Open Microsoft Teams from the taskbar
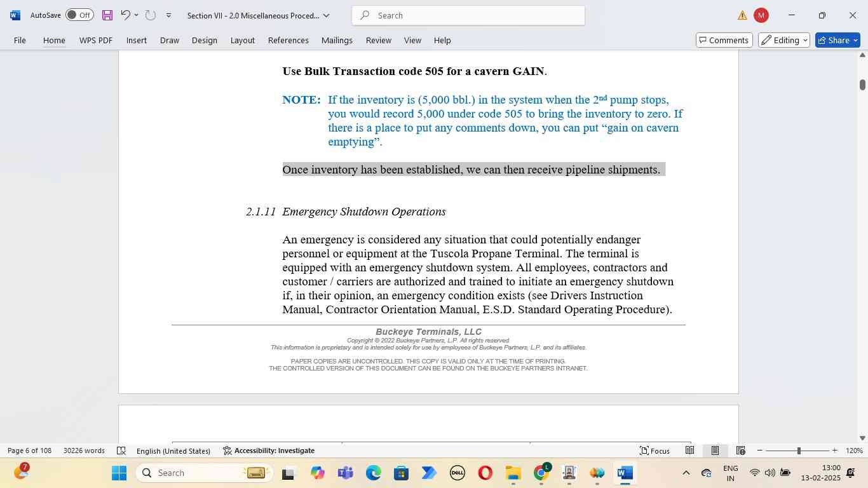Viewport: 868px width, 488px height. [x=345, y=473]
